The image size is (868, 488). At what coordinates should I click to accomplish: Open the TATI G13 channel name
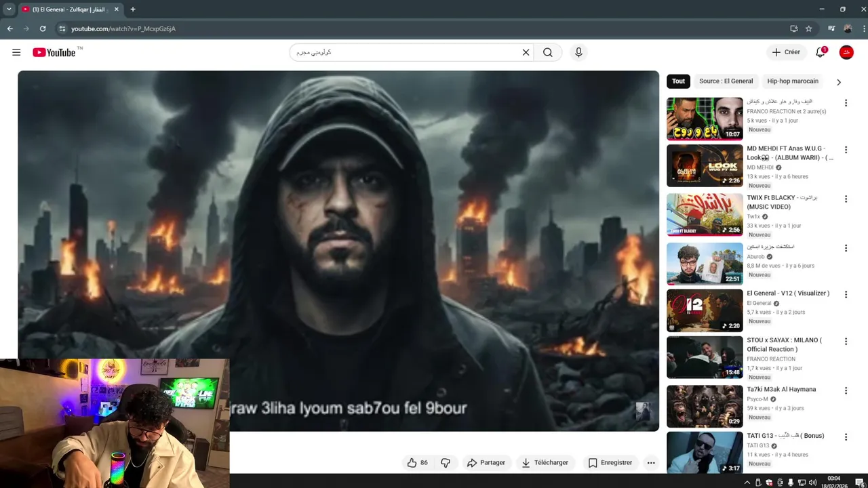pos(758,446)
